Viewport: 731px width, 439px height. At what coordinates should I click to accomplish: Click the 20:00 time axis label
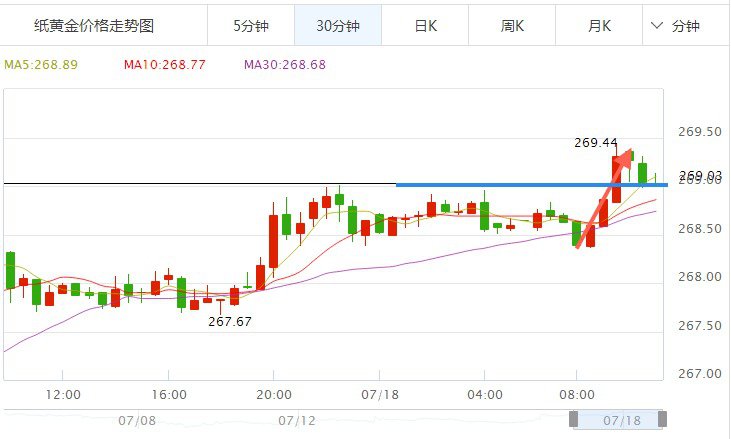pos(274,395)
